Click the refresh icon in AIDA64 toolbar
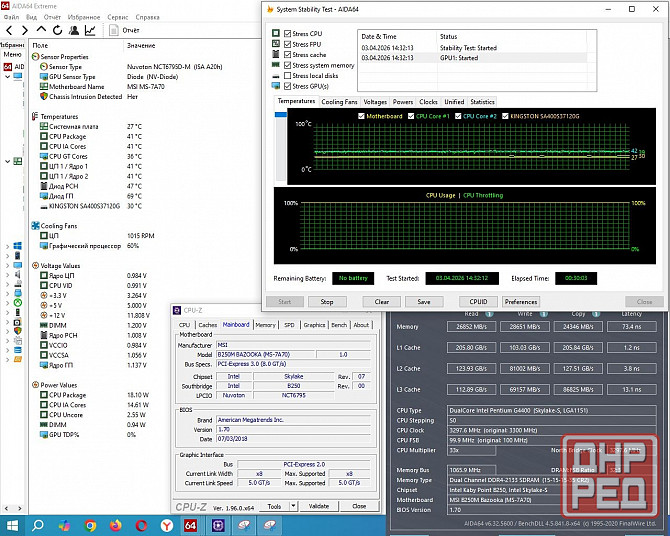670x536 pixels. 57,30
